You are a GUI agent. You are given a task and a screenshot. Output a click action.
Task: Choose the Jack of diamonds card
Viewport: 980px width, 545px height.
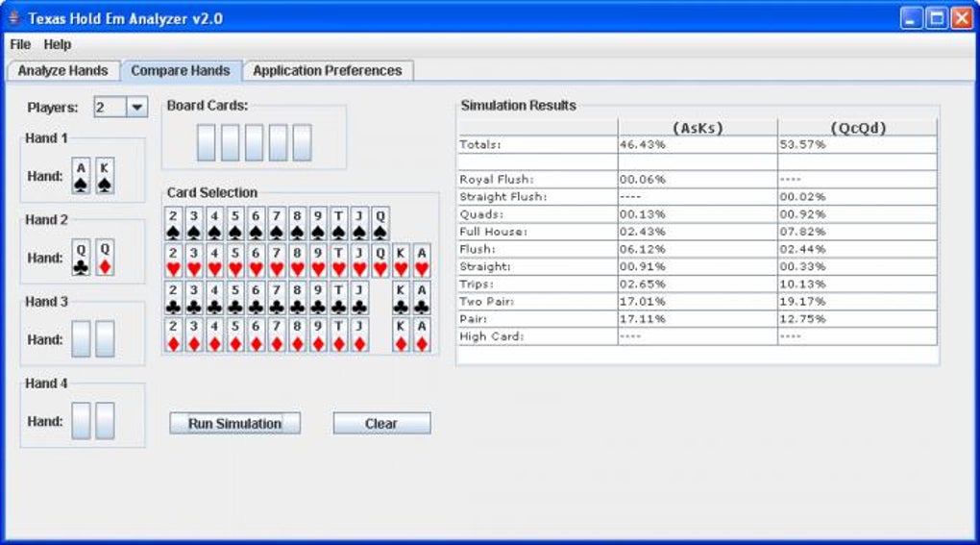point(358,334)
